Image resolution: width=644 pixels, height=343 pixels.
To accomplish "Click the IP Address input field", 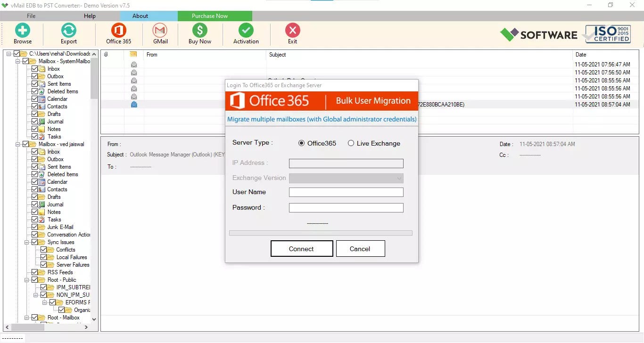I will click(346, 163).
